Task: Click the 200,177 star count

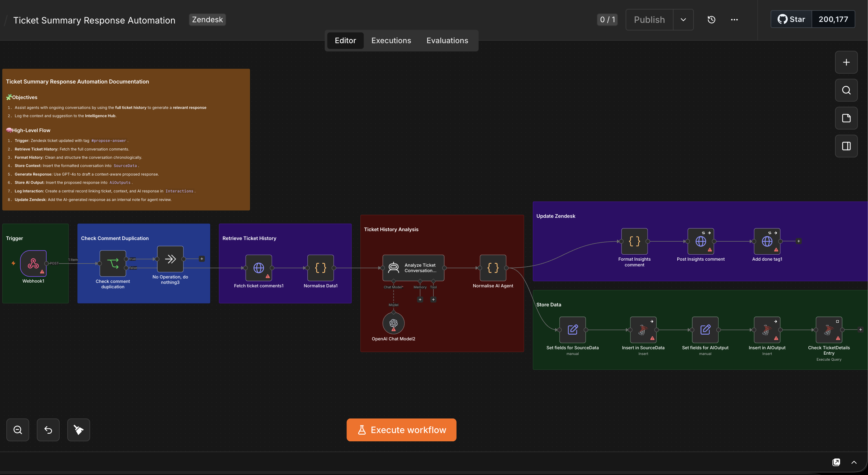Action: coord(833,19)
